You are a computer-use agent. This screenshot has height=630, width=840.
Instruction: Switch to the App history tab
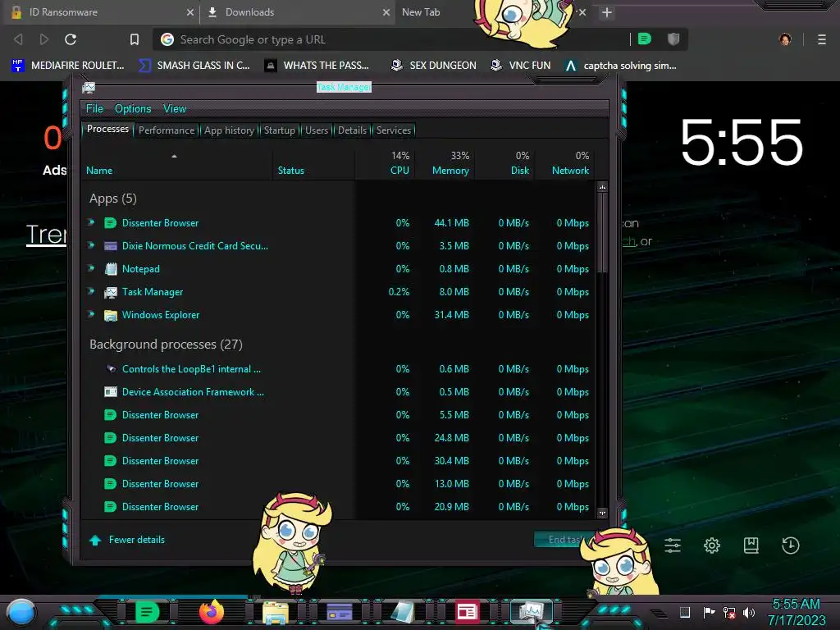click(230, 130)
